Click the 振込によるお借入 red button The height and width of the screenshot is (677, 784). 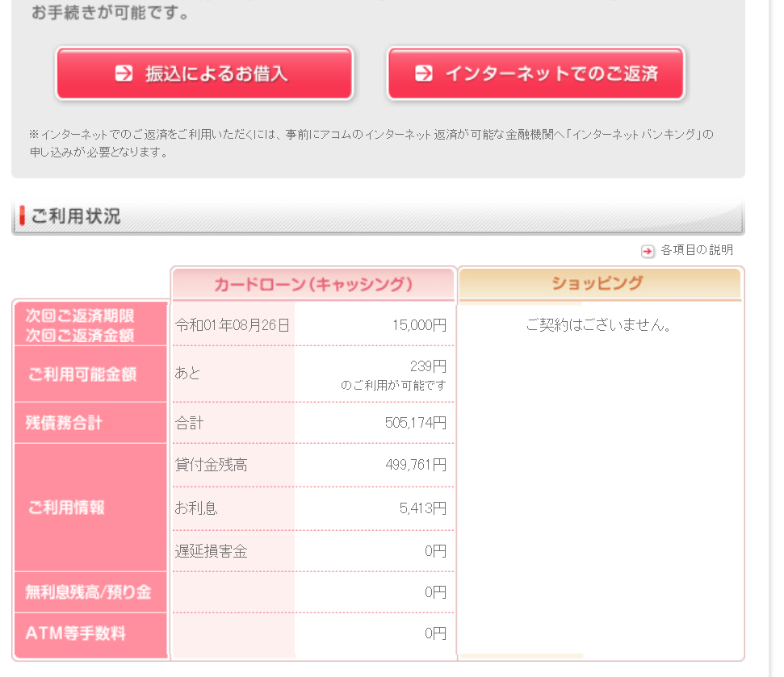(x=204, y=73)
